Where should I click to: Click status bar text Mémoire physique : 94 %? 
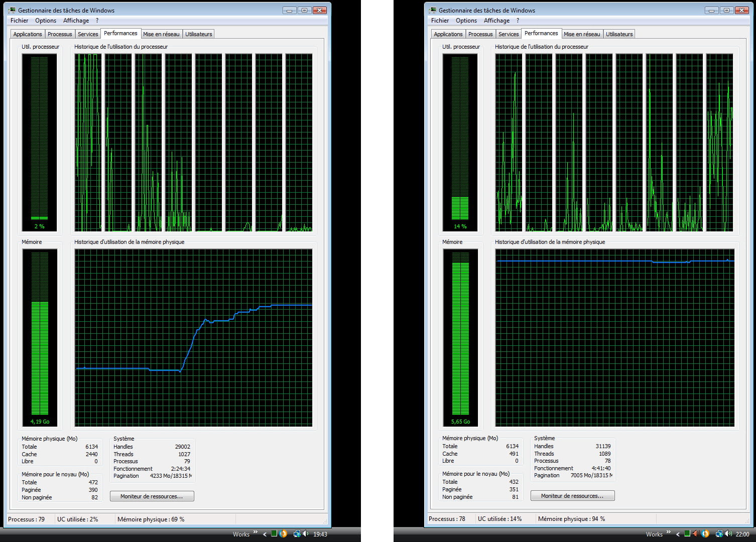(571, 519)
